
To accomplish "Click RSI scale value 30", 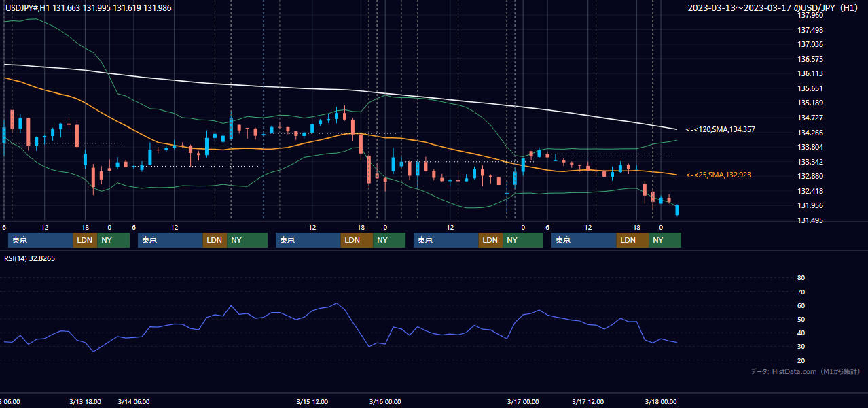I will click(x=801, y=346).
